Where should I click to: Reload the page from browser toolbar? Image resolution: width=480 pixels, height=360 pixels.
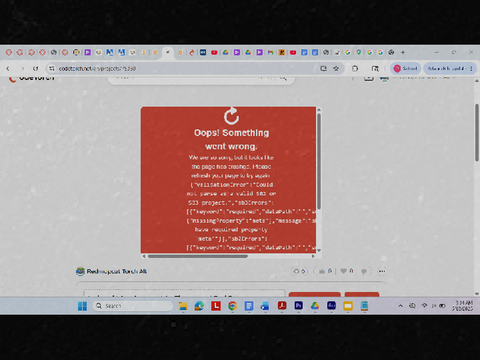point(36,68)
